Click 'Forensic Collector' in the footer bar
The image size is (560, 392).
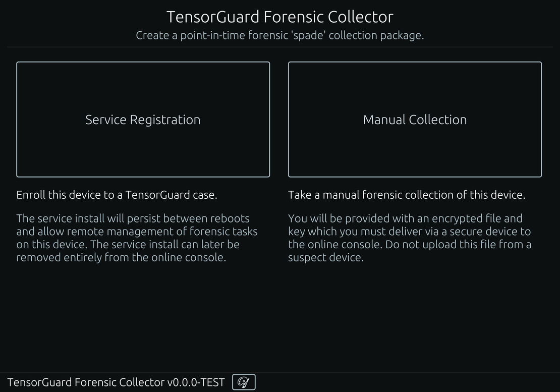[120, 382]
